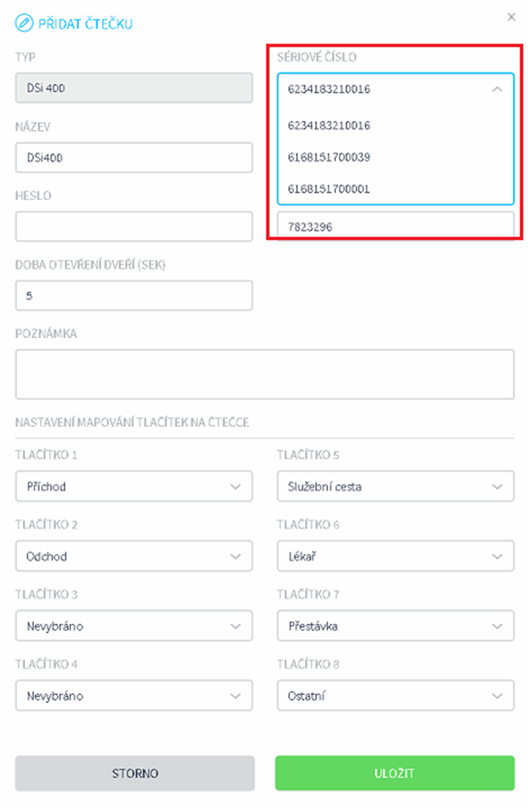Screen dimensions: 530x807
Task: Expand Tlačítko 4 Nevybráno dropdown
Action: click(134, 695)
